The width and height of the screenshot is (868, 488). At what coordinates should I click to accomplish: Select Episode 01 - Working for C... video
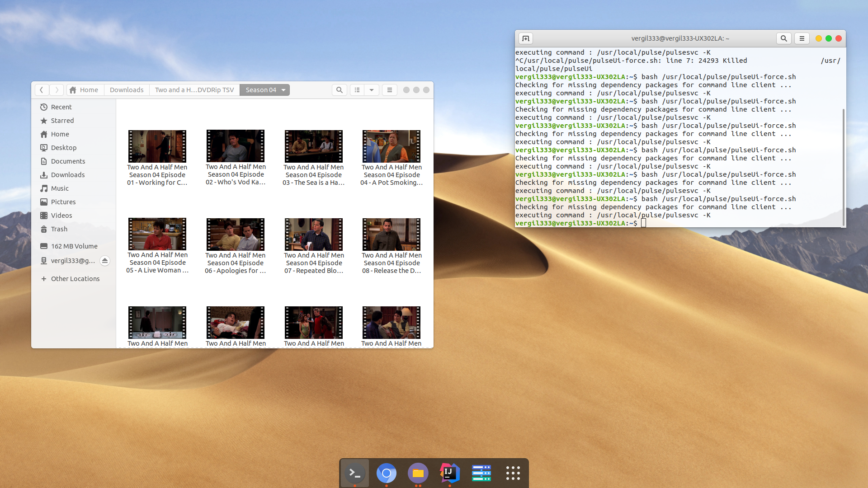tap(157, 158)
